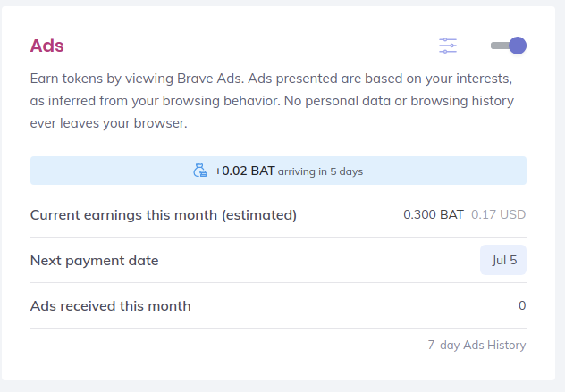Open the 7-day Ads History link
Viewport: 565px width, 392px height.
pos(476,345)
